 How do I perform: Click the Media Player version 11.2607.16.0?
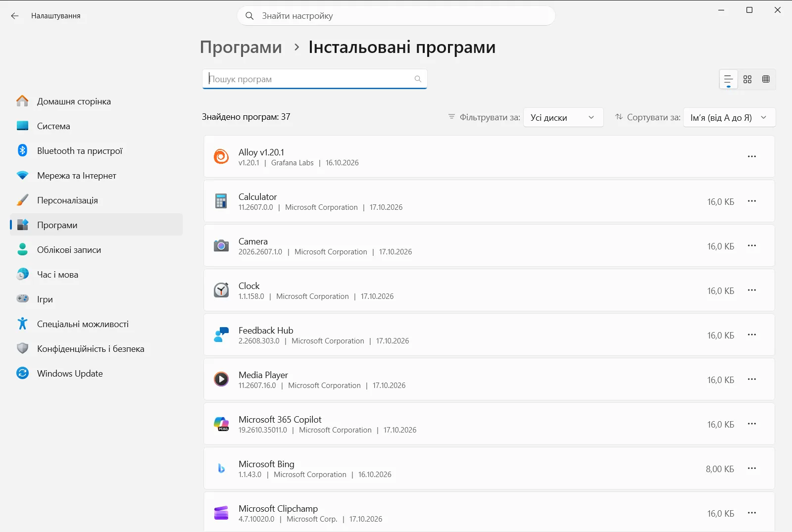(x=257, y=386)
